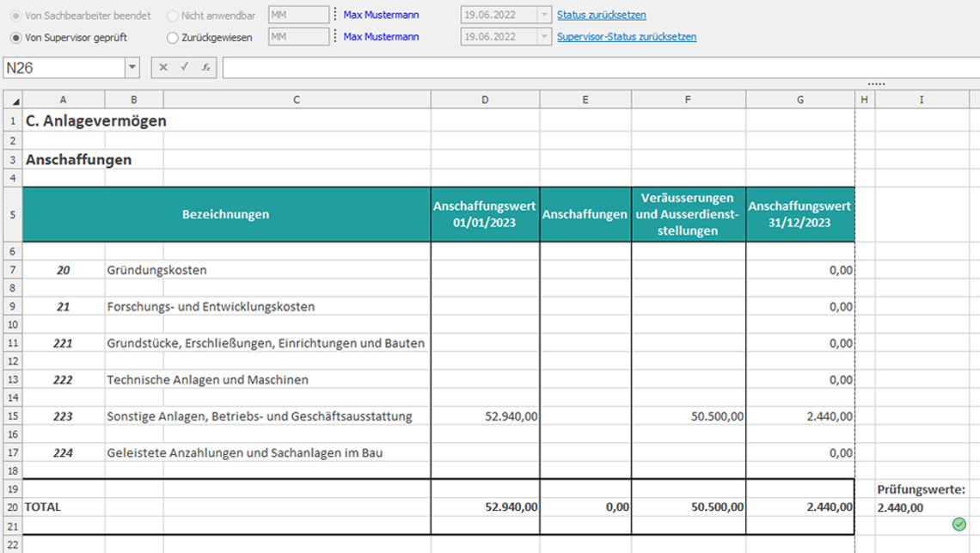Click the cancel entry X icon
The image size is (980, 553).
(x=163, y=67)
